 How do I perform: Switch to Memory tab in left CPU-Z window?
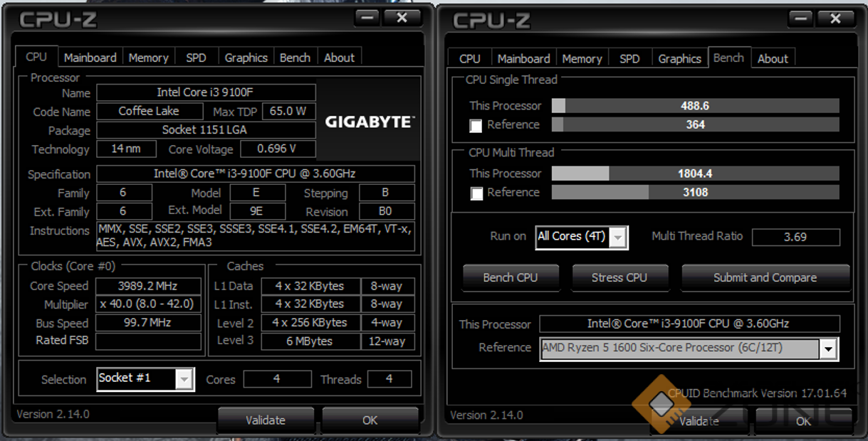(148, 58)
